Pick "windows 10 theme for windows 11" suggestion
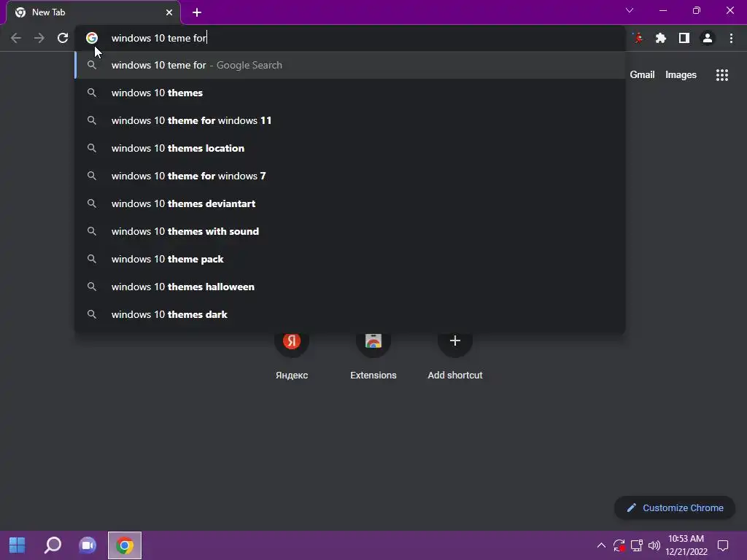 click(350, 120)
